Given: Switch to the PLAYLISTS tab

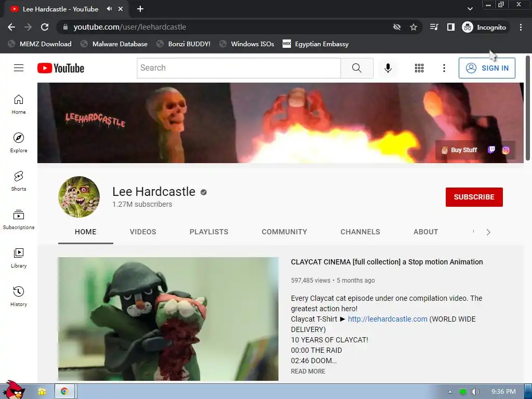Looking at the screenshot, I should click(209, 232).
